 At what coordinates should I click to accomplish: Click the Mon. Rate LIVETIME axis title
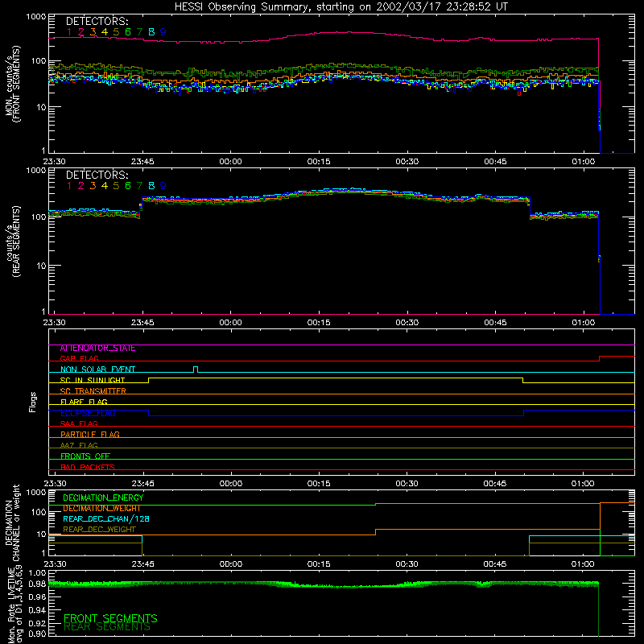(x=14, y=605)
